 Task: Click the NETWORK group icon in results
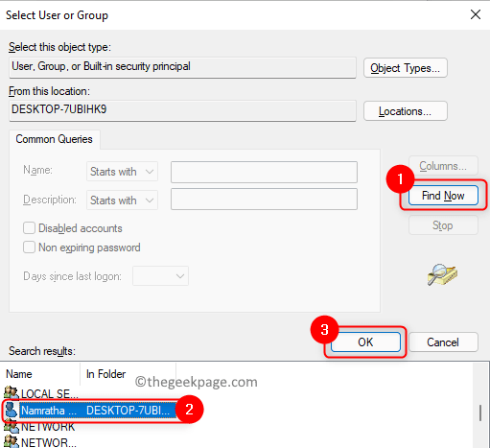point(12,426)
